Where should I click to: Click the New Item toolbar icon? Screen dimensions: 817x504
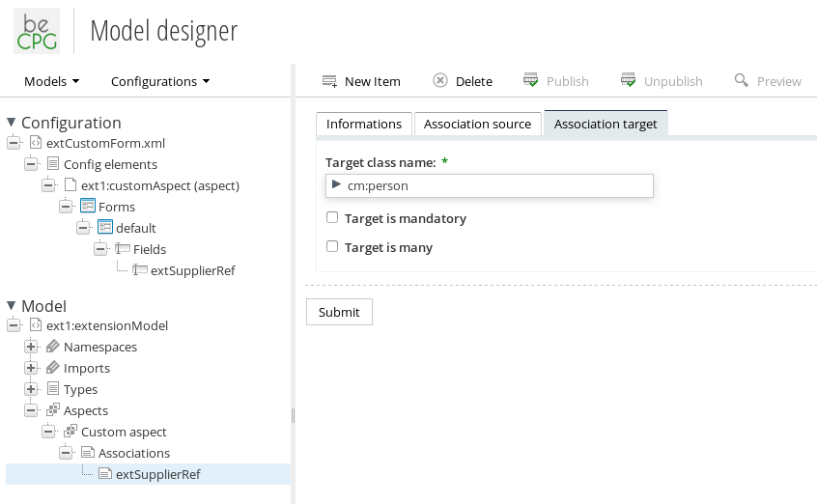(x=329, y=81)
